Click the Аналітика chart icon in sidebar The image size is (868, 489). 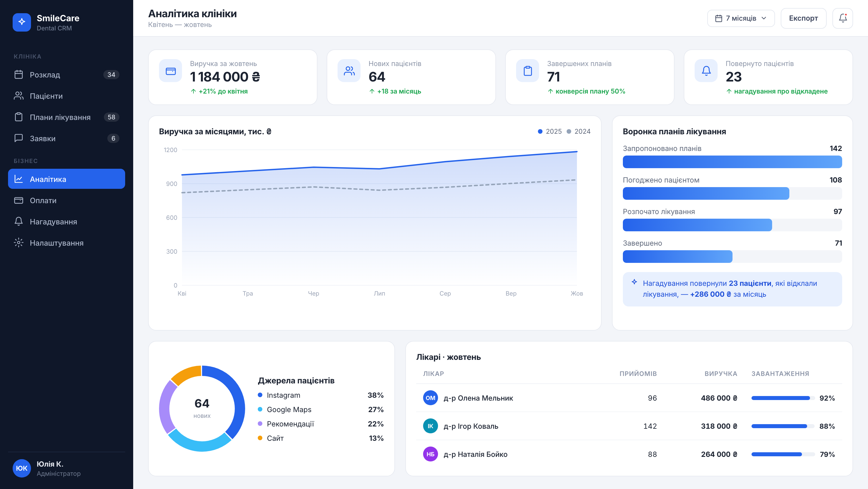(19, 179)
